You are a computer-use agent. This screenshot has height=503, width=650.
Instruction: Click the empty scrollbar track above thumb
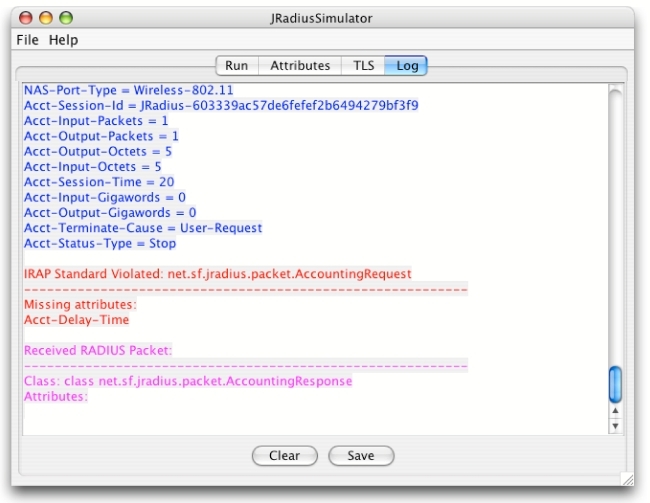click(x=615, y=226)
